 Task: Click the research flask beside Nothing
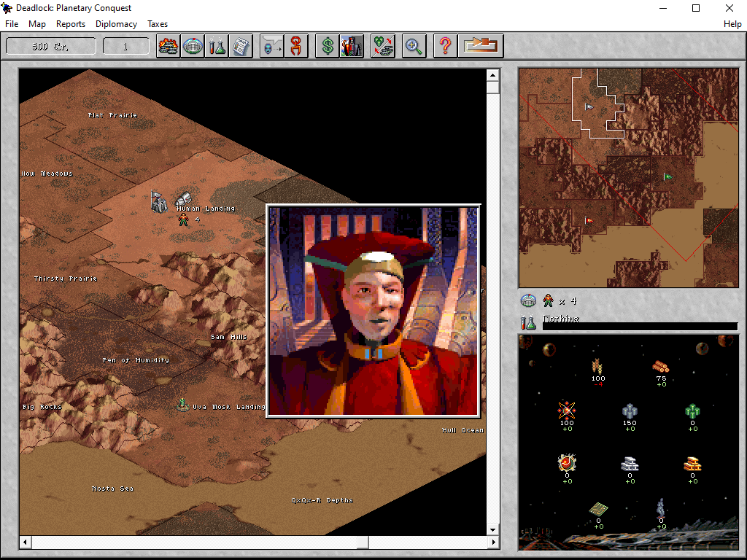click(528, 322)
